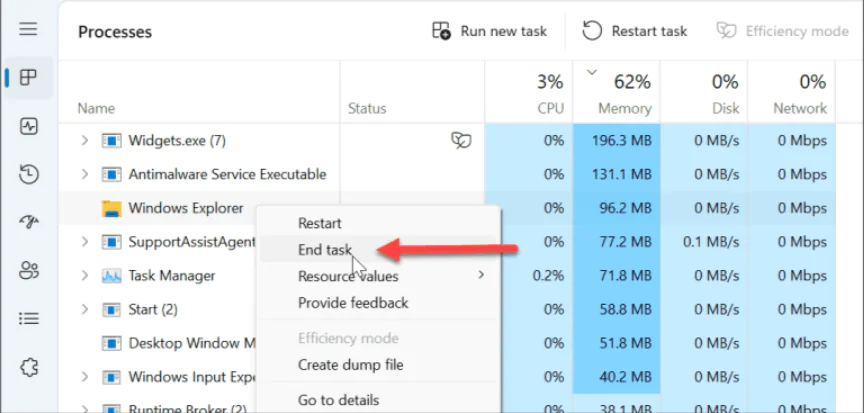This screenshot has width=865, height=413.
Task: Select the Antimalware Service Executable name
Action: point(227,175)
